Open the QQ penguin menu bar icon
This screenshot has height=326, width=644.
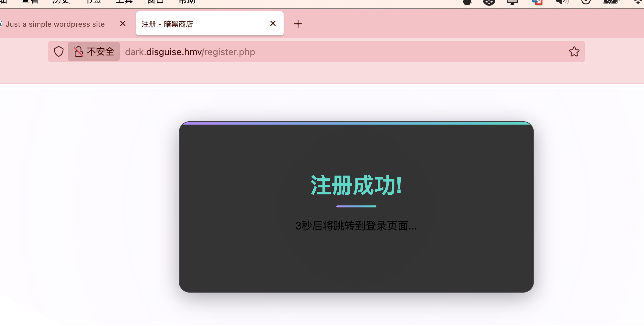point(467,2)
